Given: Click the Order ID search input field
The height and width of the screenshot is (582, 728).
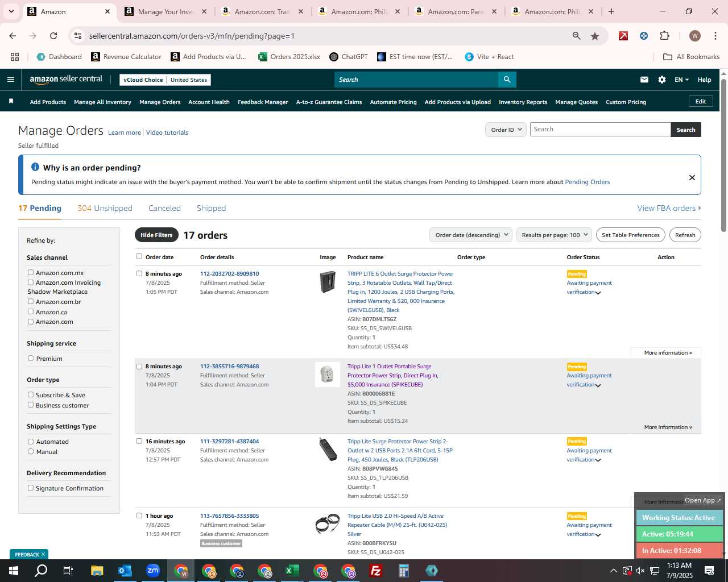Looking at the screenshot, I should click(x=600, y=130).
